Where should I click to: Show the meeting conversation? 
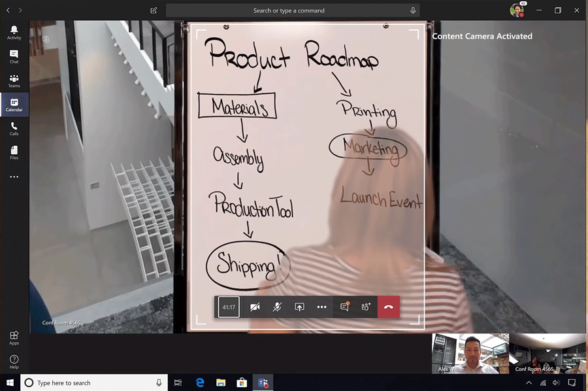coord(344,307)
